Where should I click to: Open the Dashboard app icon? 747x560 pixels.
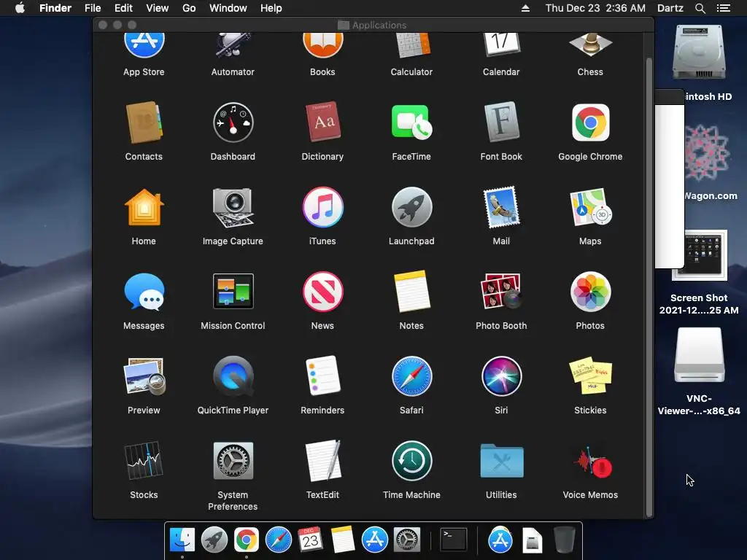233,122
